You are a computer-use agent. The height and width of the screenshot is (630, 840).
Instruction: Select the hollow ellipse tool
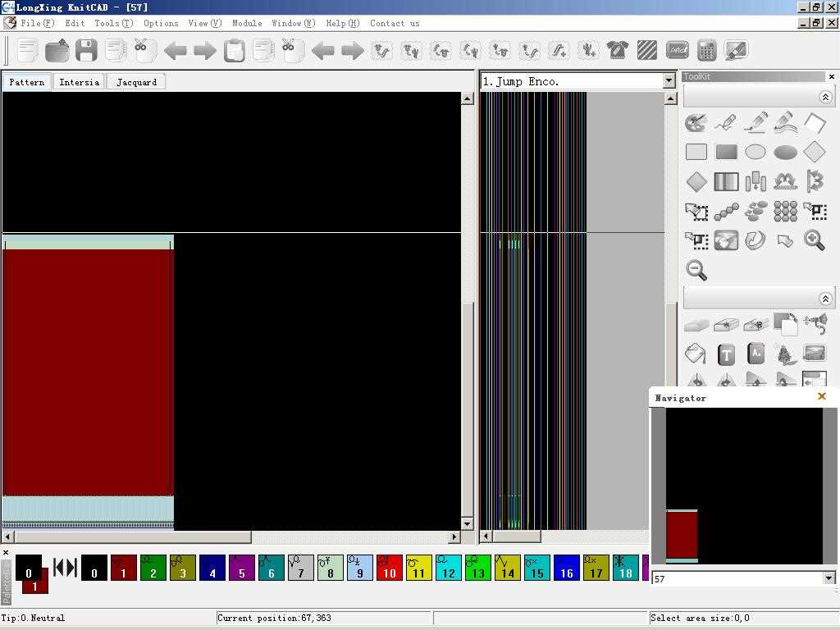point(756,152)
